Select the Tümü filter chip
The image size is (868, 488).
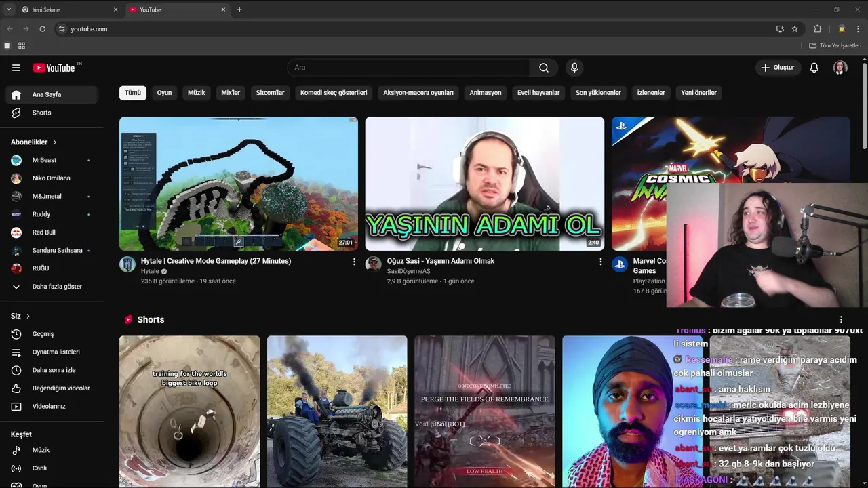(133, 93)
